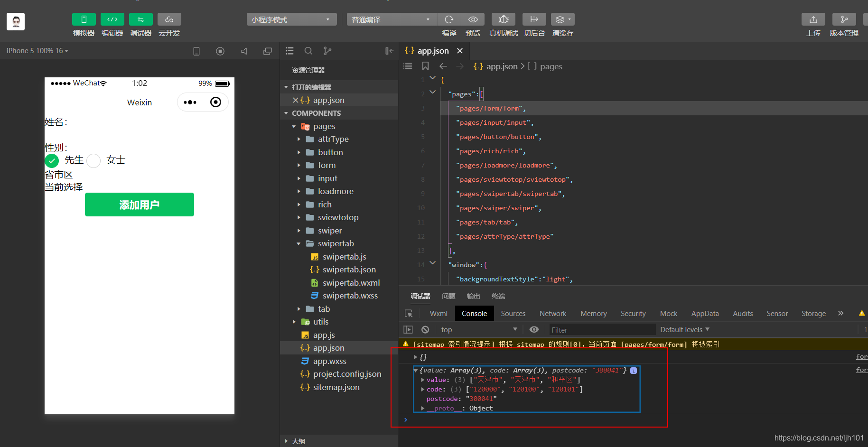This screenshot has height=447, width=868.
Task: Open version management (版本管理)
Action: 844,19
